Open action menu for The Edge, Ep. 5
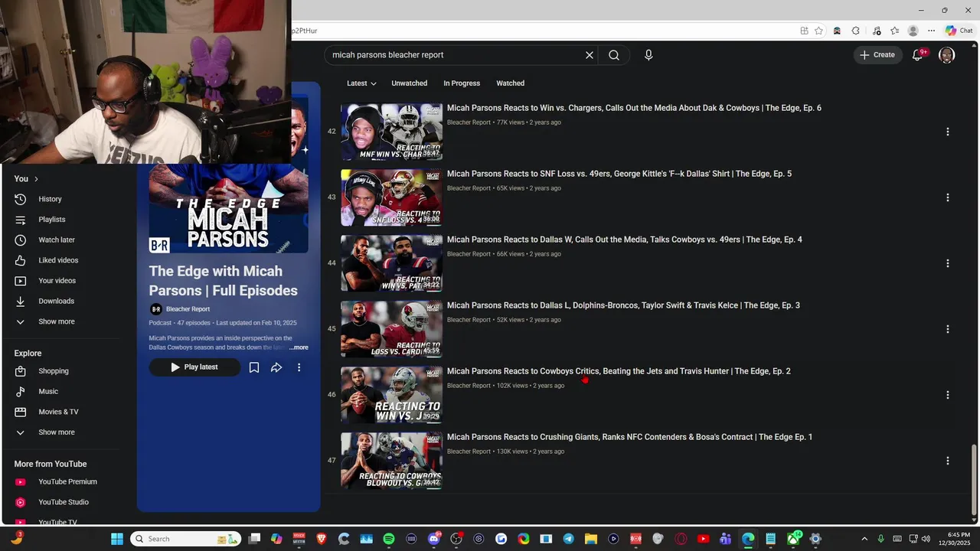 pyautogui.click(x=948, y=197)
